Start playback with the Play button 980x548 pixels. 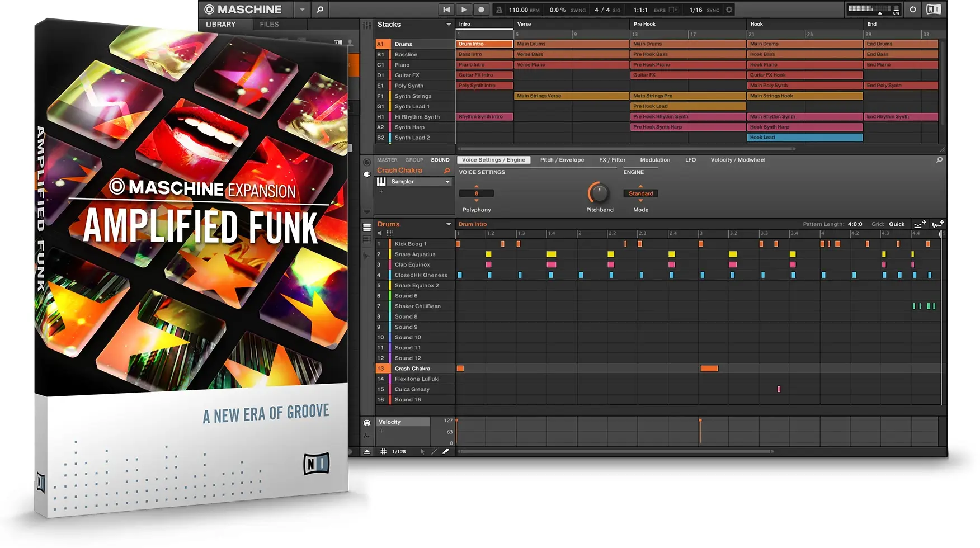[464, 10]
